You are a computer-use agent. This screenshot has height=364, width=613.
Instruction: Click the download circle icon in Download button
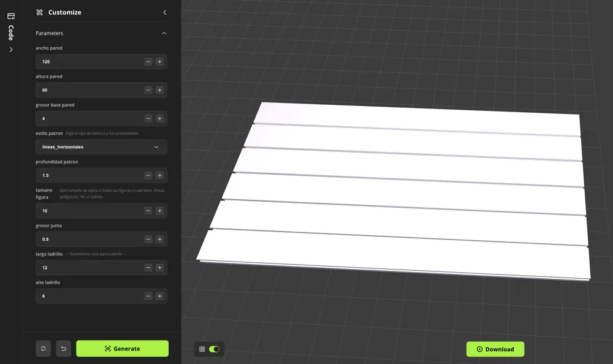pyautogui.click(x=479, y=349)
